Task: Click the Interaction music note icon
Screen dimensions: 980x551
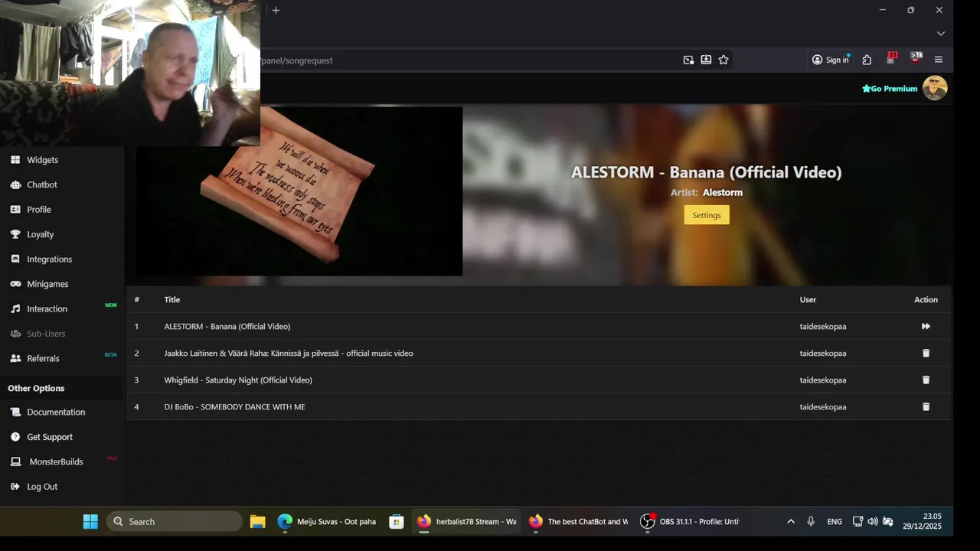Action: click(x=15, y=309)
